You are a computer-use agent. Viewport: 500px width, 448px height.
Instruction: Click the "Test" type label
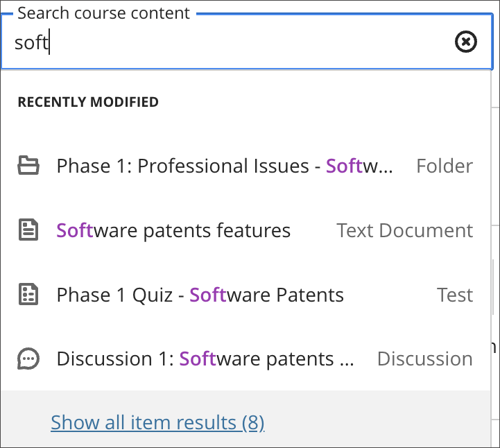455,295
